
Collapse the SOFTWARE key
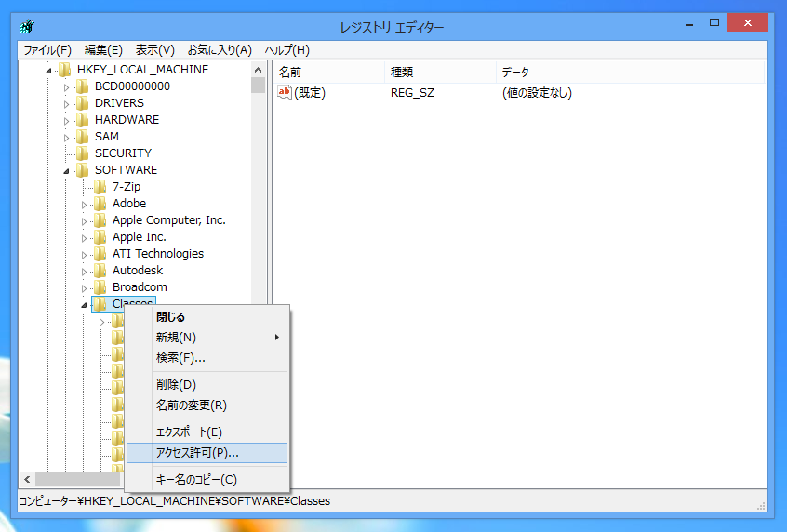[66, 171]
